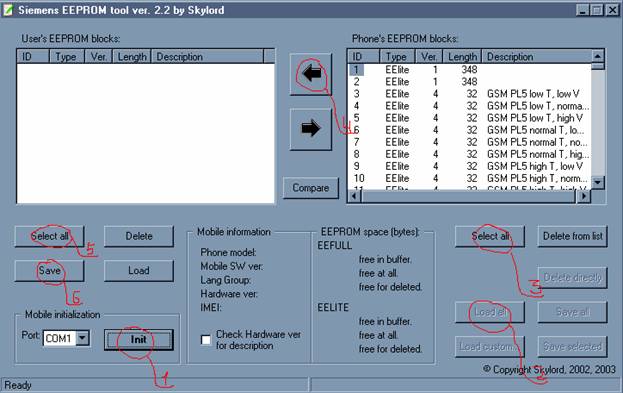The width and height of the screenshot is (623, 393).
Task: Open the COM1 port dropdown
Action: coord(83,338)
